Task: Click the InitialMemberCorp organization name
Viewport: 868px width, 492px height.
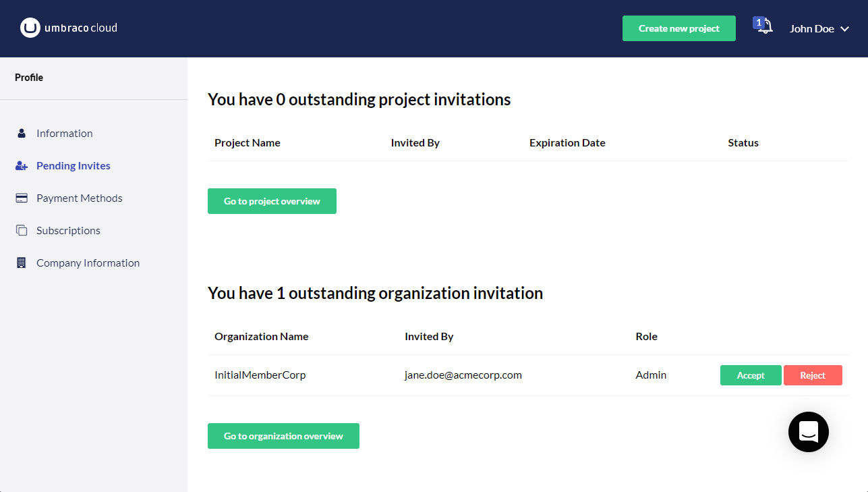Action: [x=260, y=375]
